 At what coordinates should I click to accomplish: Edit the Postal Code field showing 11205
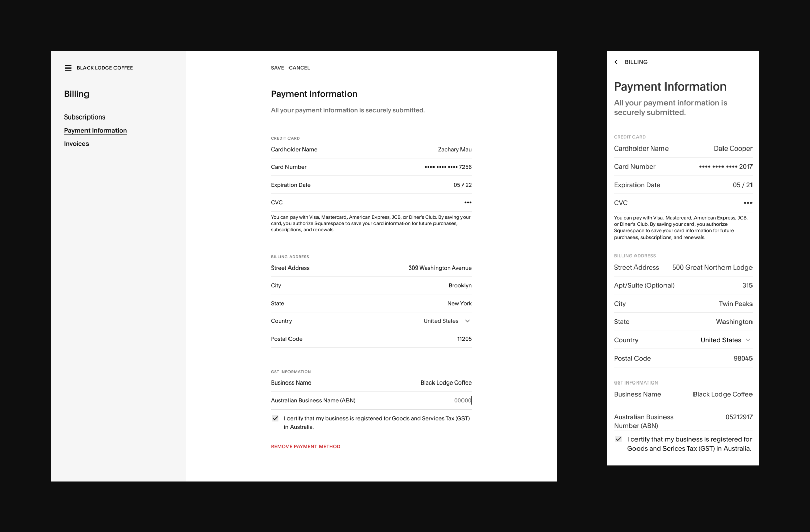(x=371, y=339)
